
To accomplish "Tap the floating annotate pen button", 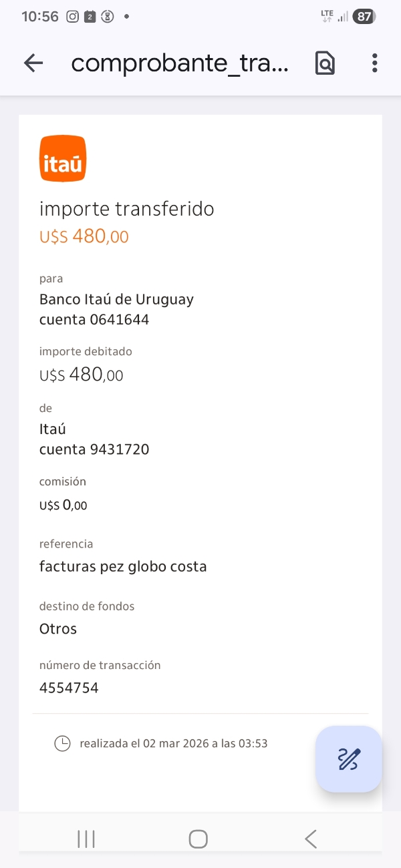I will point(349,759).
